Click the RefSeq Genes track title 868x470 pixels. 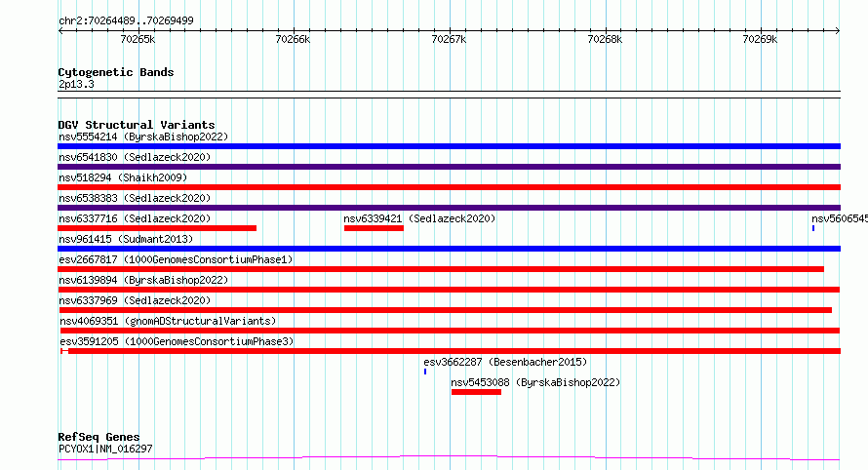point(99,437)
